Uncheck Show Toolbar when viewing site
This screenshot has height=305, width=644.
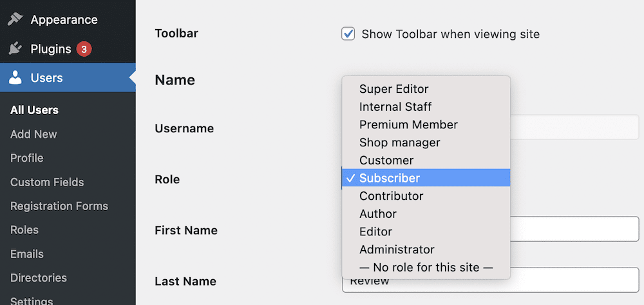coord(348,34)
